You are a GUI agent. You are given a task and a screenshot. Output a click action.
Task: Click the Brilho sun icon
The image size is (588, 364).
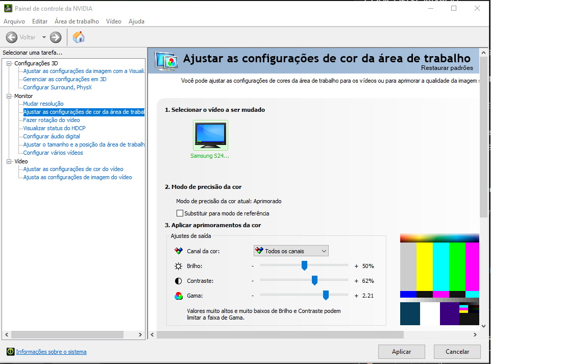click(x=179, y=266)
